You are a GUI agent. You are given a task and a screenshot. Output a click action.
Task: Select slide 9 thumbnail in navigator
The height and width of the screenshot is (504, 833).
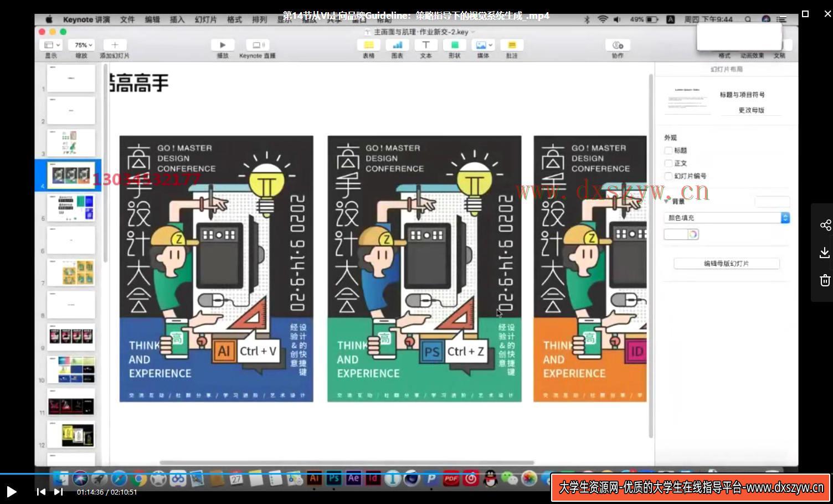click(x=71, y=337)
